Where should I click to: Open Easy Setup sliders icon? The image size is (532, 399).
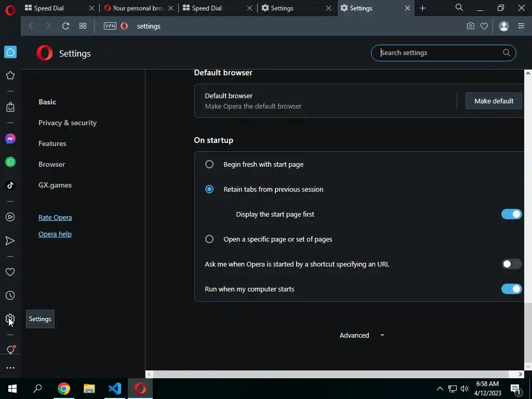[521, 26]
